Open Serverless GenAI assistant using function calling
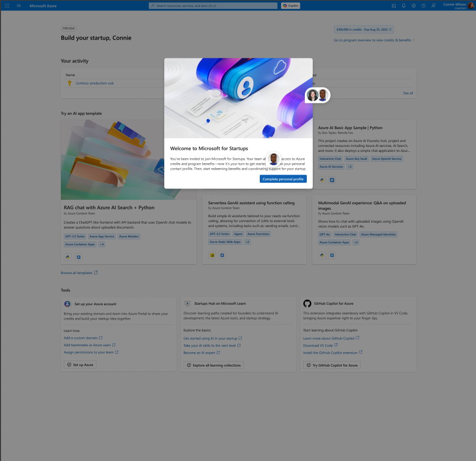 coord(251,203)
